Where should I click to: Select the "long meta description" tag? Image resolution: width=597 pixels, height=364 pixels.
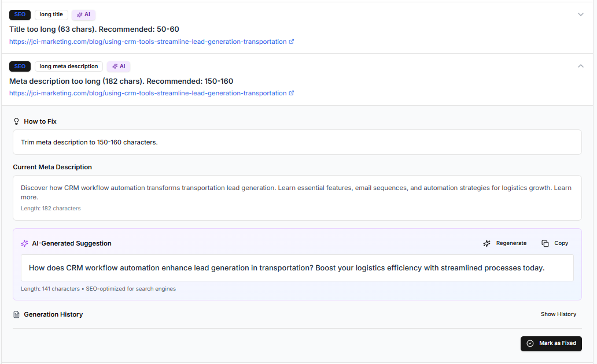[69, 66]
